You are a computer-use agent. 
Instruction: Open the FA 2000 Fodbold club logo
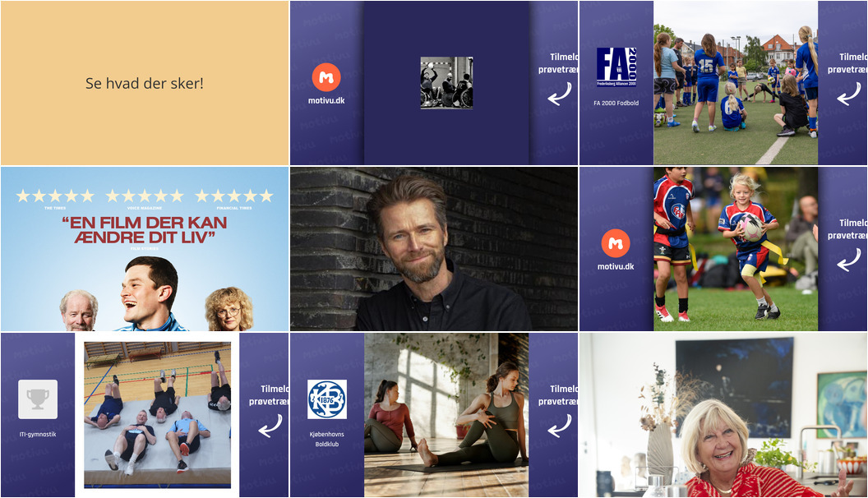[x=616, y=67]
